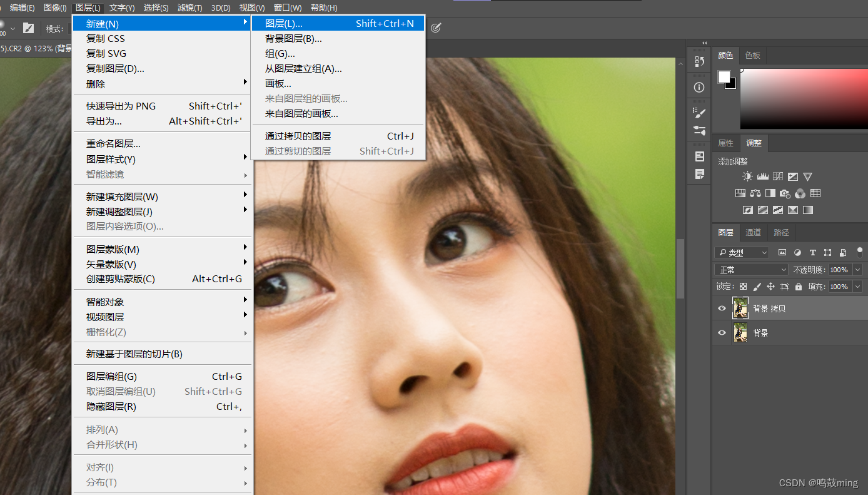Image resolution: width=868 pixels, height=495 pixels.
Task: Click 复制图层(D)... menu entry
Action: coord(163,69)
